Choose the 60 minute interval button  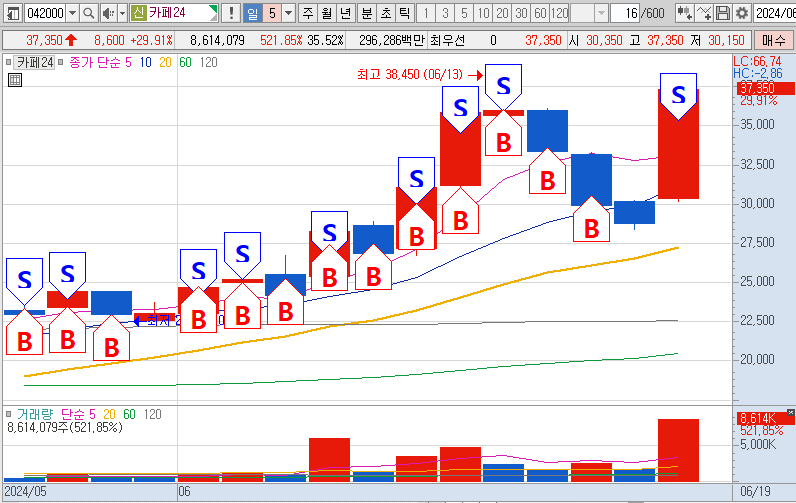point(540,13)
